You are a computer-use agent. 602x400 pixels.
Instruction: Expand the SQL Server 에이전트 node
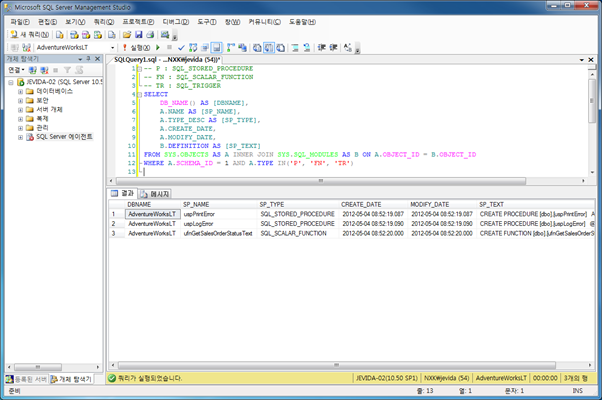click(20, 137)
